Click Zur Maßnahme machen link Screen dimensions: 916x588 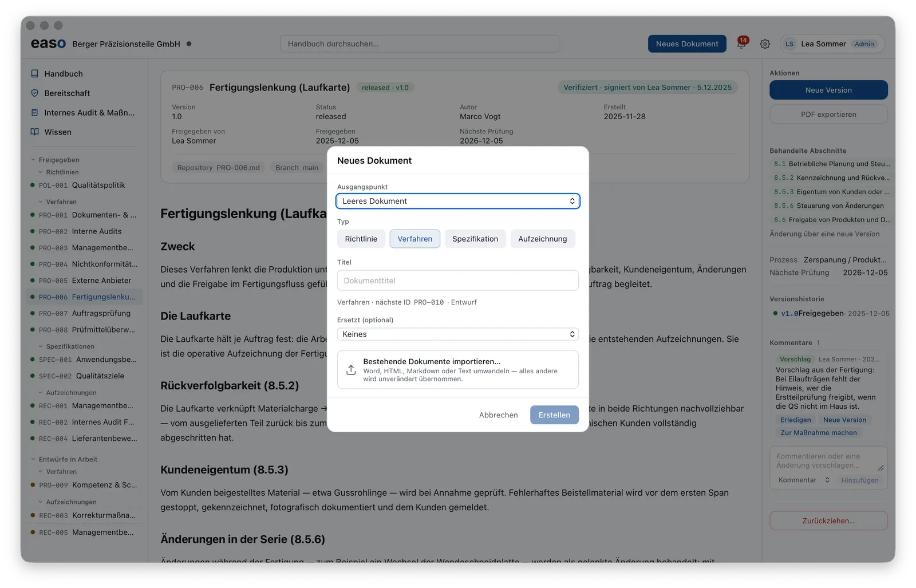point(819,433)
